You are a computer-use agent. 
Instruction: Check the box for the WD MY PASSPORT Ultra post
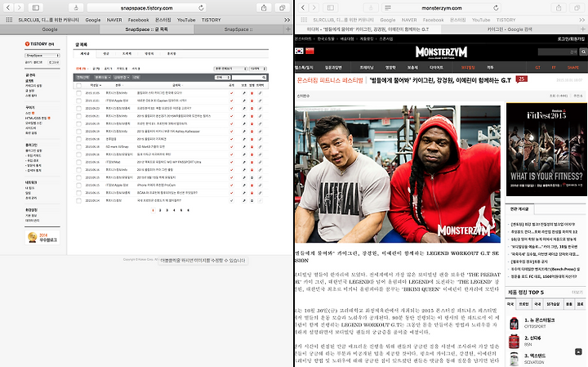tap(78, 162)
